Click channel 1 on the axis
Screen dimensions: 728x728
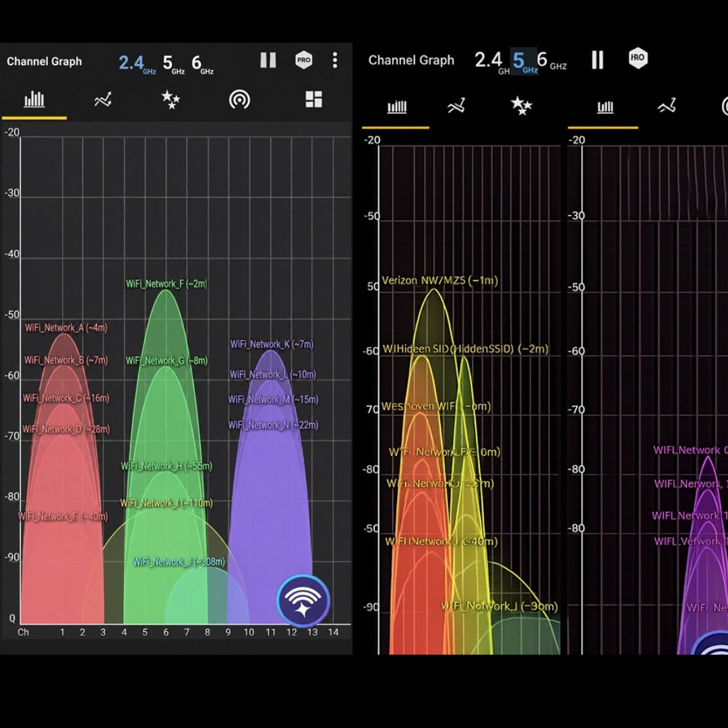(62, 632)
